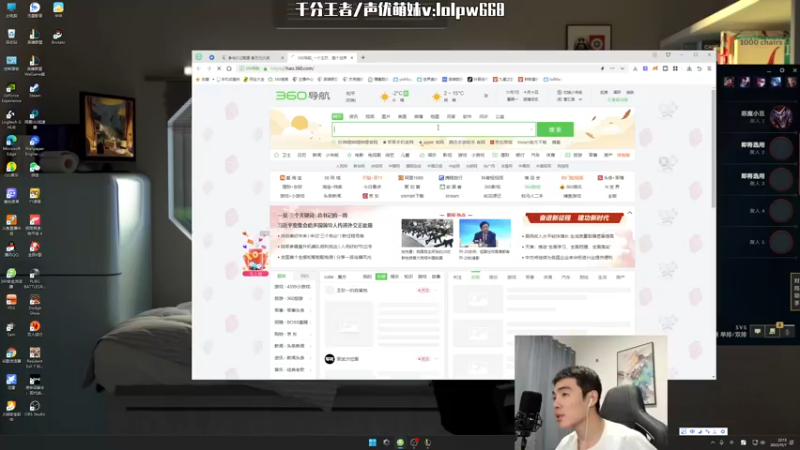
Task: Select 知识 tab in cube 魔方 feed
Action: click(409, 277)
